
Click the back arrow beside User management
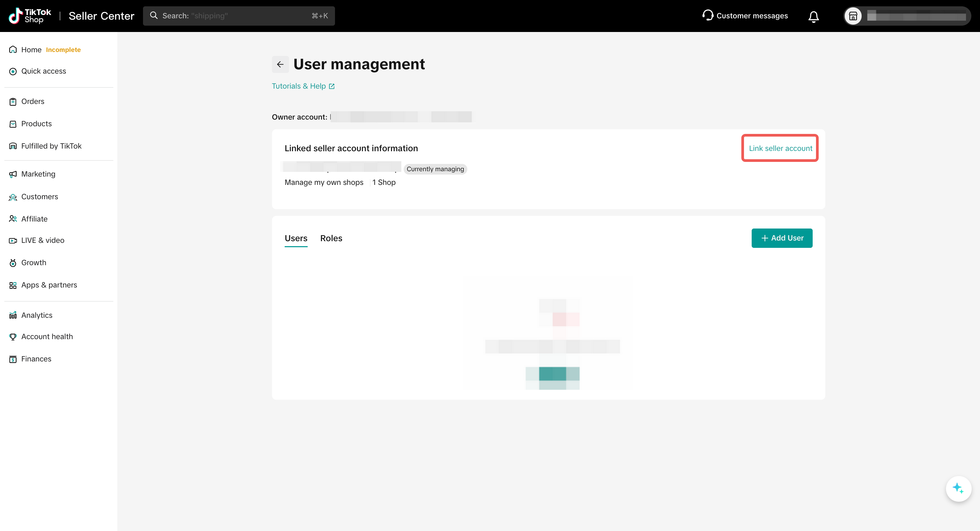tap(280, 64)
